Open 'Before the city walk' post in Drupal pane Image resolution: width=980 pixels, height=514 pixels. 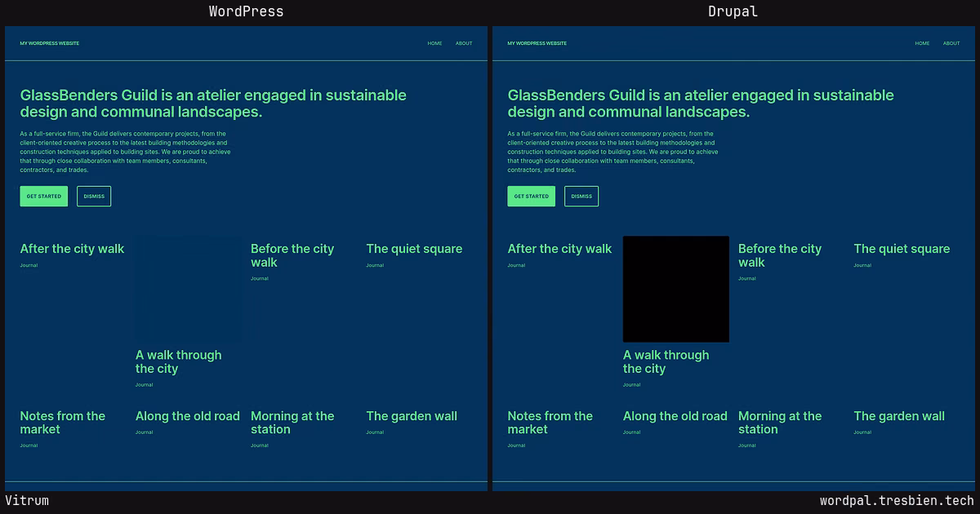pos(780,255)
